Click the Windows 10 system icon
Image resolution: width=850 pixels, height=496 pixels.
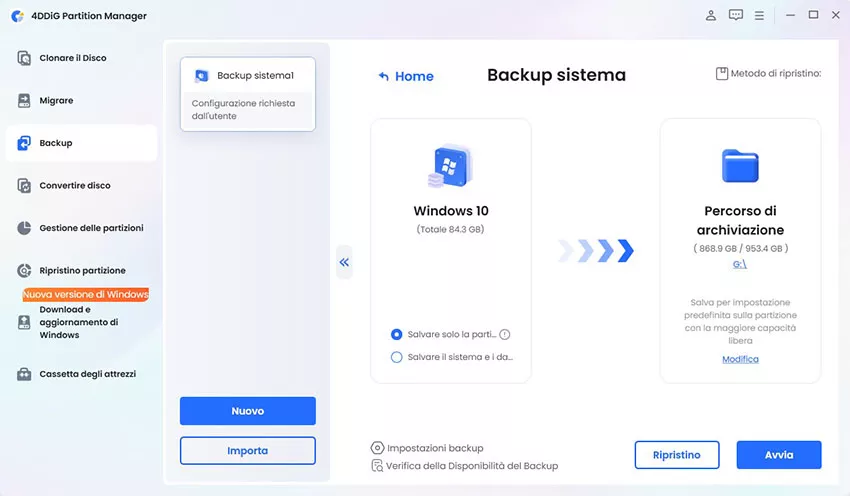450,166
